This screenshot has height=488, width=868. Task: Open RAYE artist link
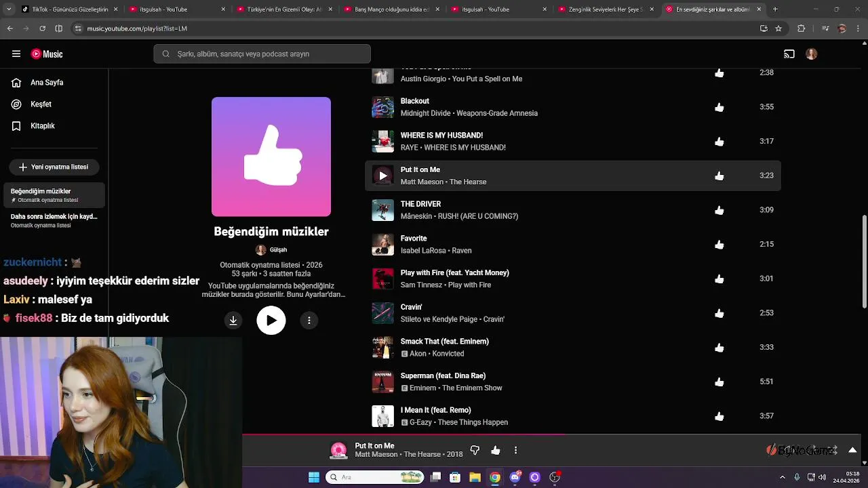click(409, 147)
